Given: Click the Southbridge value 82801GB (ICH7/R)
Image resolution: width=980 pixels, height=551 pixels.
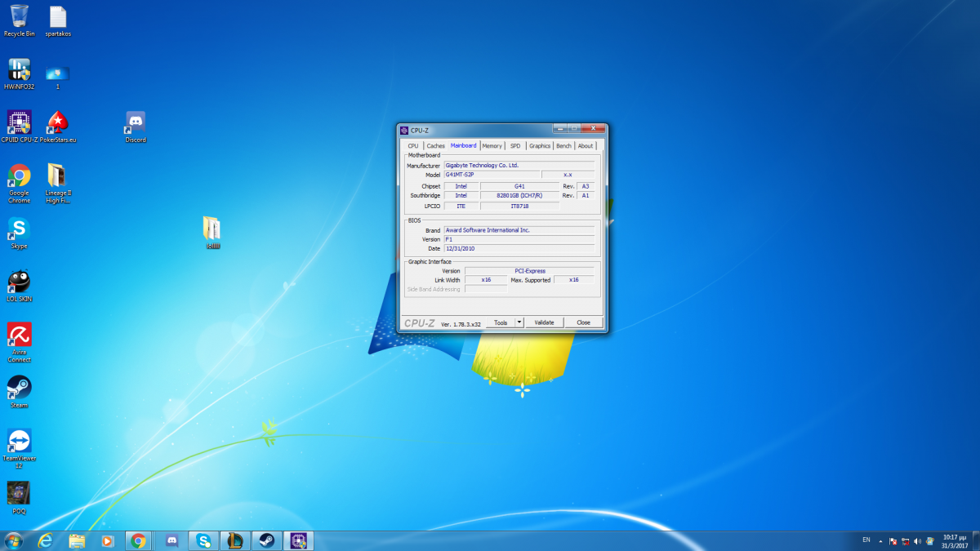Looking at the screenshot, I should pos(519,196).
